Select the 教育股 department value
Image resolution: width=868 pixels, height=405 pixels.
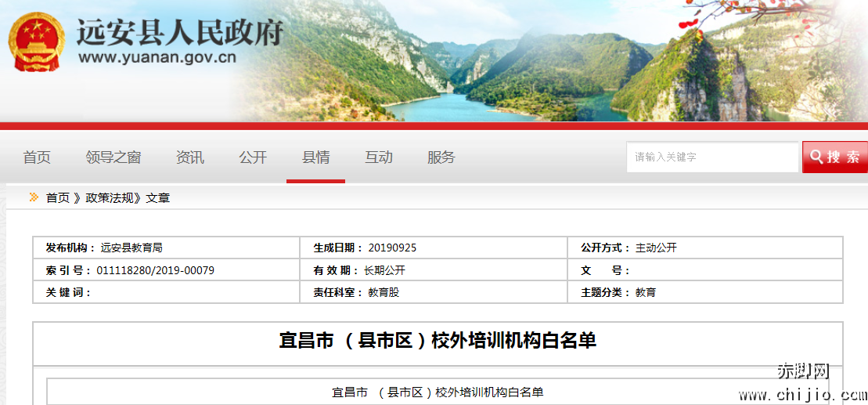click(x=384, y=292)
